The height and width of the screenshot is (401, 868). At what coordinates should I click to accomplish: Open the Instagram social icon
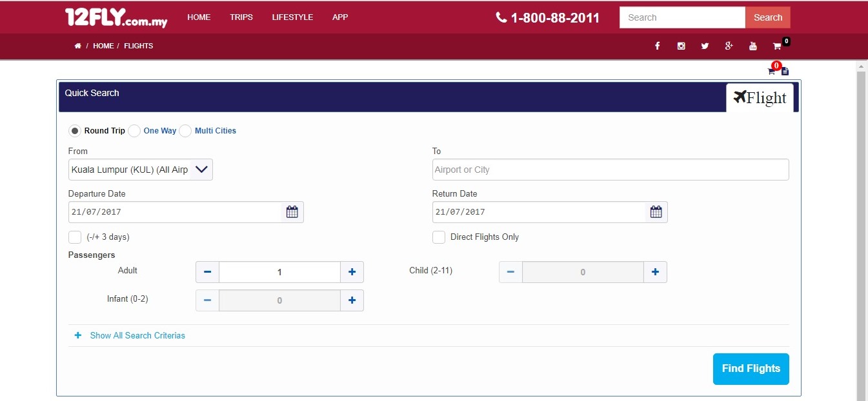point(681,46)
